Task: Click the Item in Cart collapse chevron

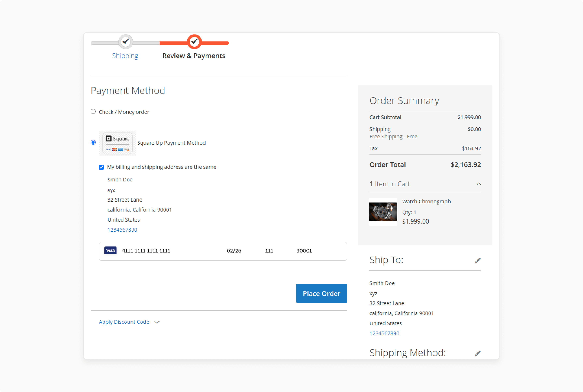Action: (479, 184)
